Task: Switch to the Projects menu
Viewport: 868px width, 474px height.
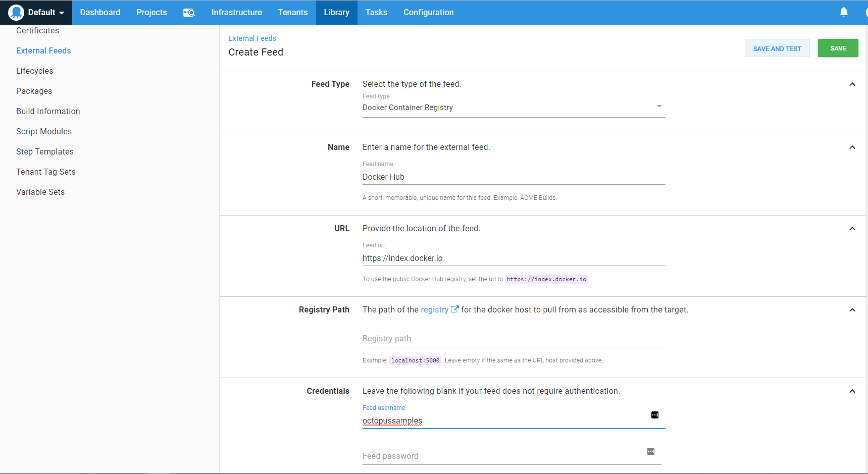Action: 151,12
